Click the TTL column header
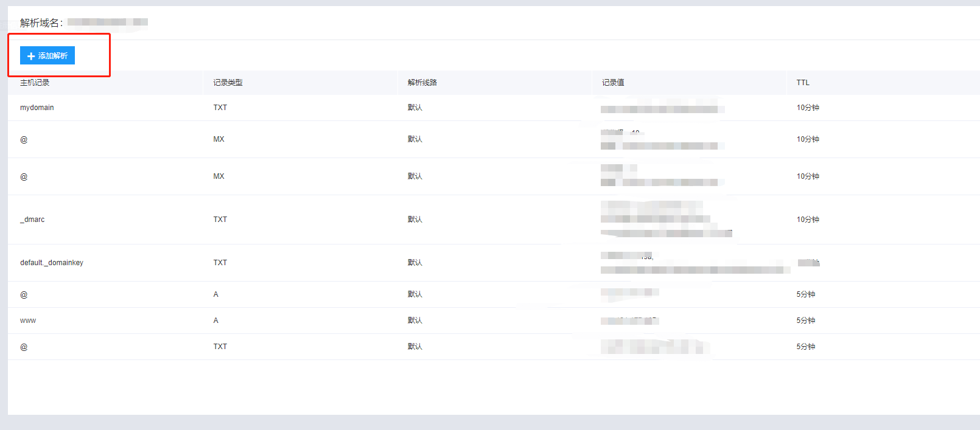 coord(803,83)
